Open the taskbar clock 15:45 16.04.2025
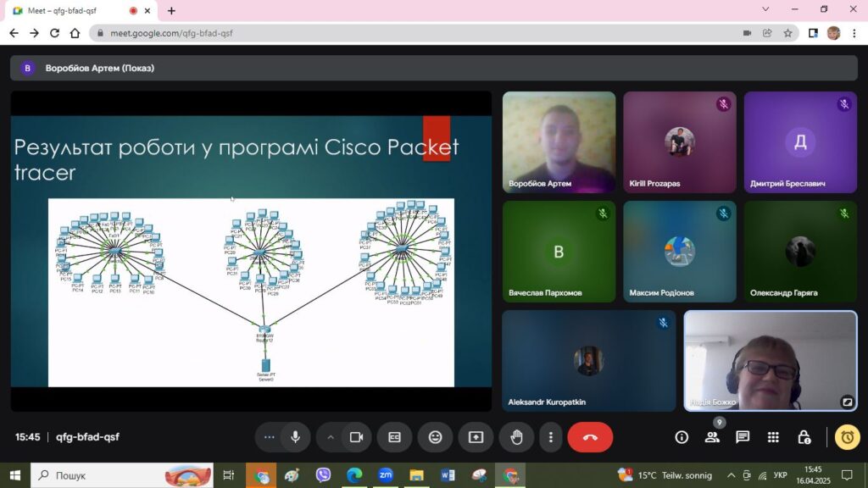The image size is (868, 488). tap(813, 475)
